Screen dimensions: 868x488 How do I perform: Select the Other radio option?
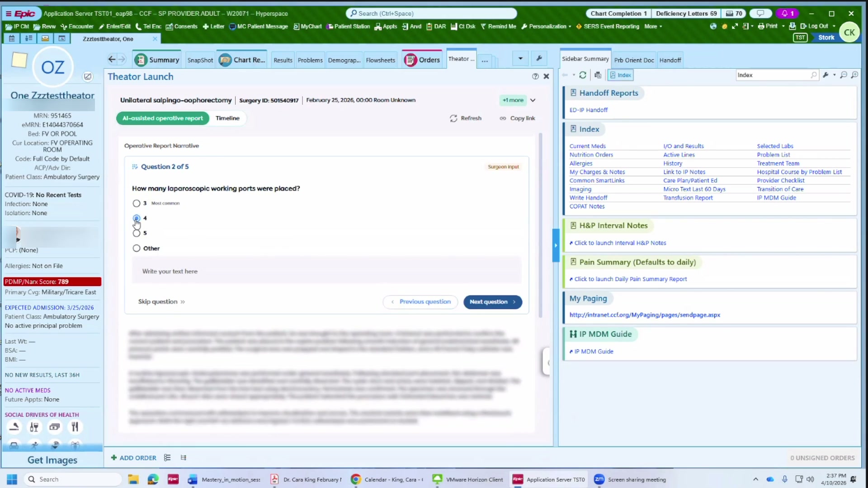point(137,249)
